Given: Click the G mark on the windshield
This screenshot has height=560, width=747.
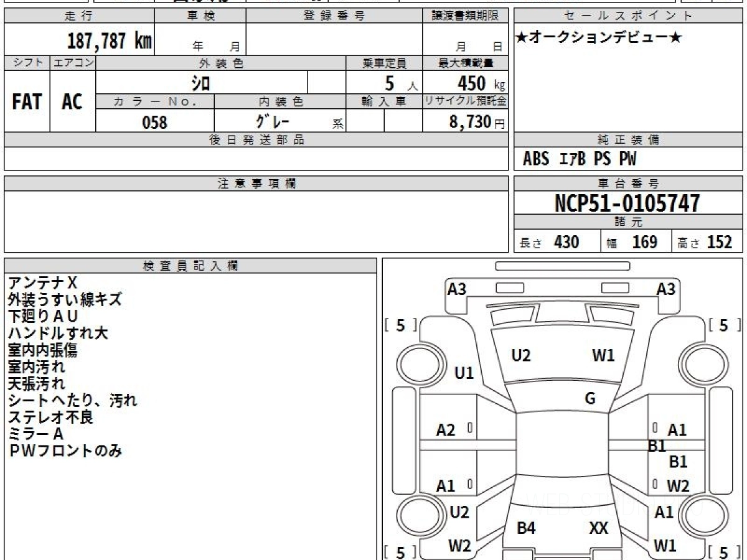Looking at the screenshot, I should pos(590,399).
